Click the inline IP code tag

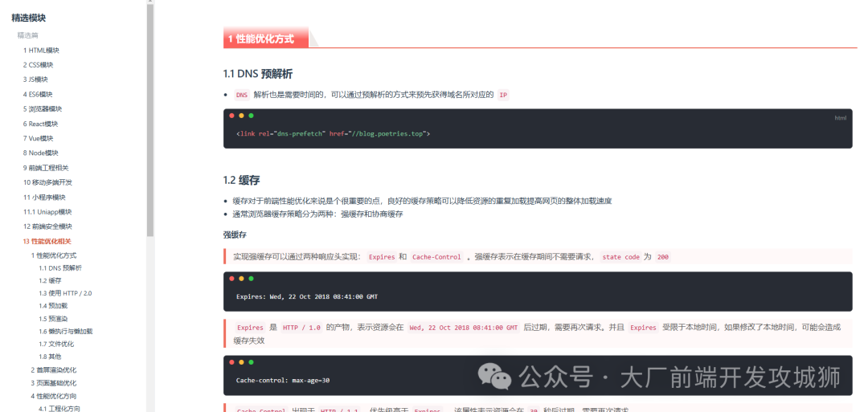(503, 95)
